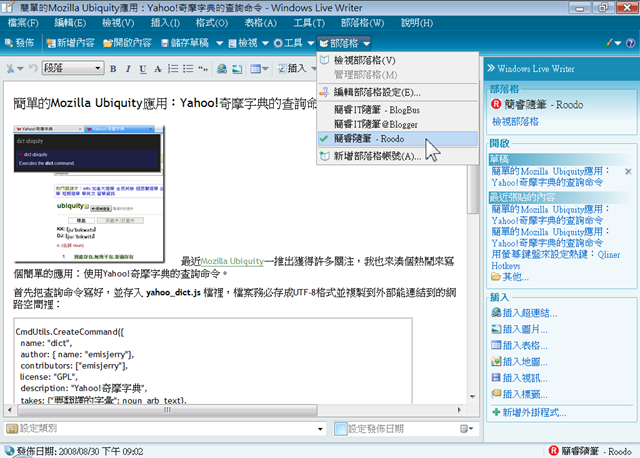Click the Mozilla Ubiquity hyperlink in post
Screen dimensions: 640x458
point(232,261)
